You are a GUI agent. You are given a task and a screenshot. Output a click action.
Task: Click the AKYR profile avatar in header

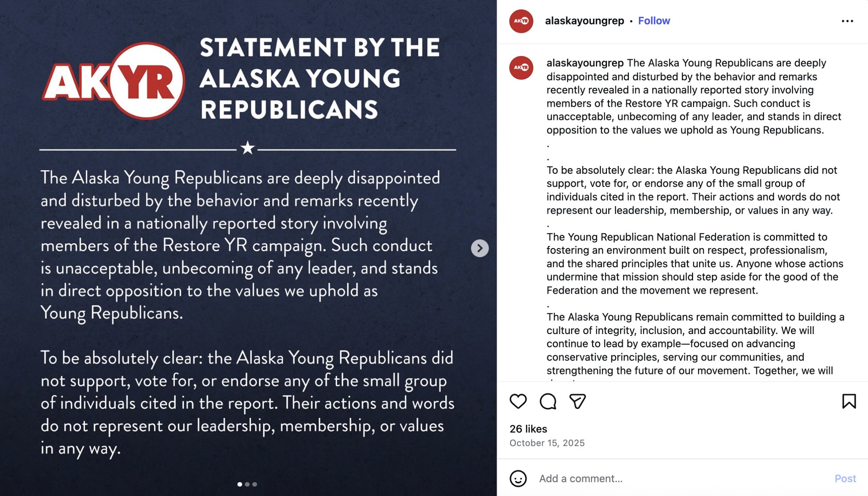pos(521,21)
